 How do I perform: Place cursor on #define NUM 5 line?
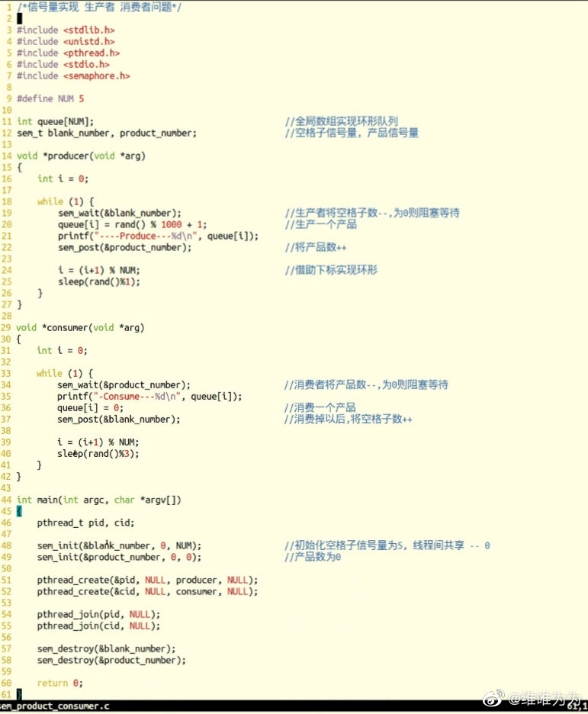[x=50, y=98]
